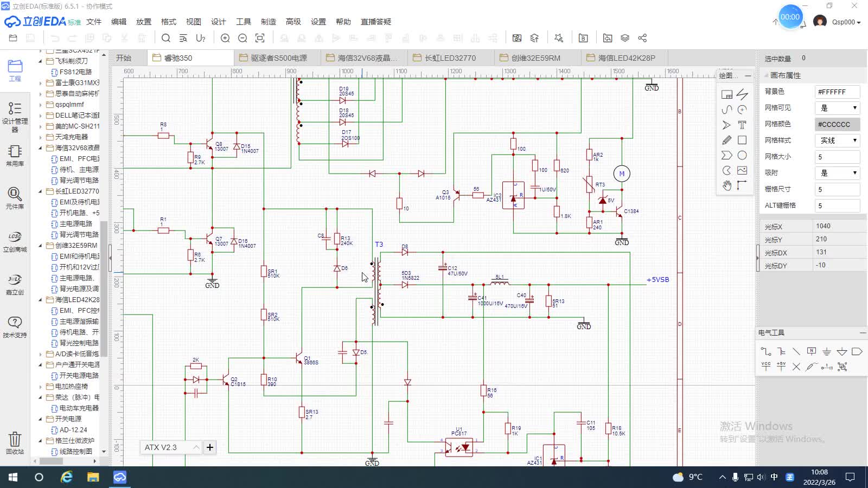Open the 文件 menu
868x488 pixels.
(x=94, y=22)
